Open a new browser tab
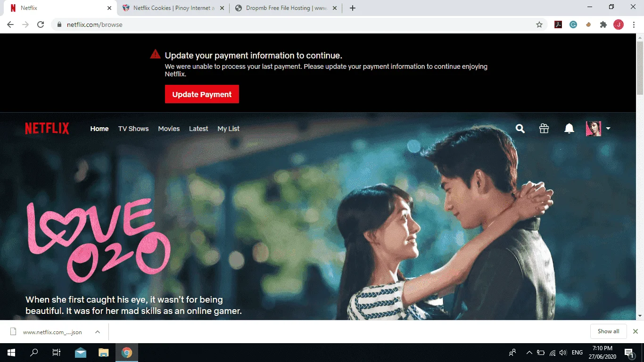The height and width of the screenshot is (362, 644). point(353,8)
